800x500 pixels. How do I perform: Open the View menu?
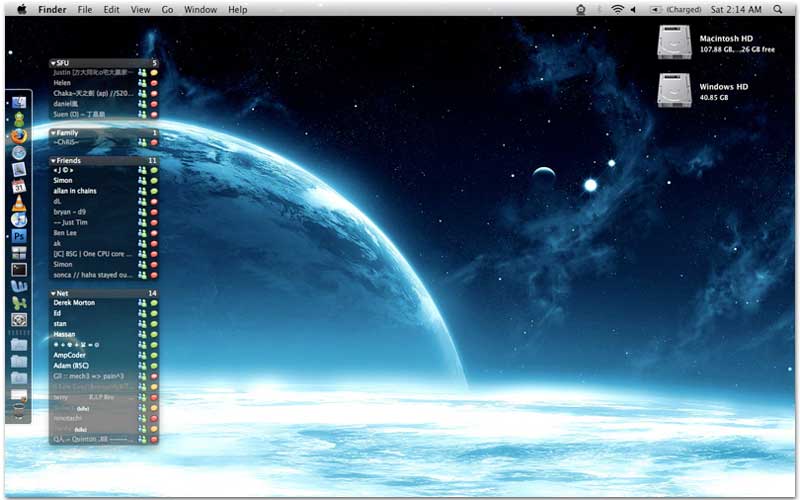pyautogui.click(x=140, y=9)
